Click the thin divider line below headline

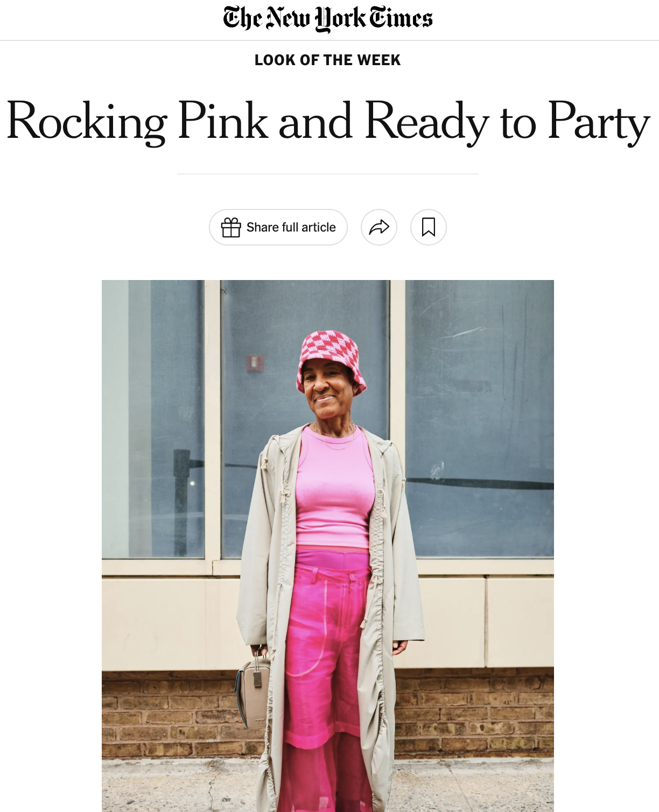click(x=328, y=174)
